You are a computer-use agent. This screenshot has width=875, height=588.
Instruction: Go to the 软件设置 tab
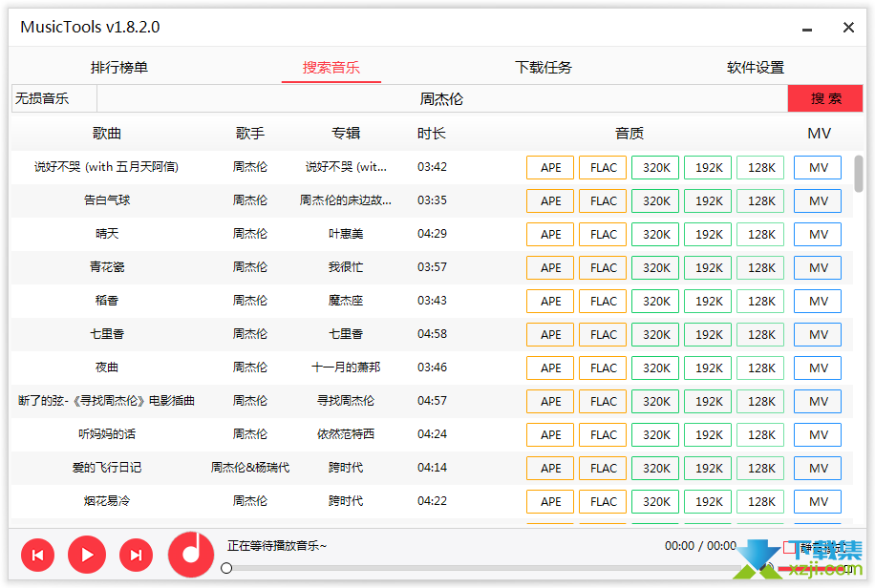755,68
